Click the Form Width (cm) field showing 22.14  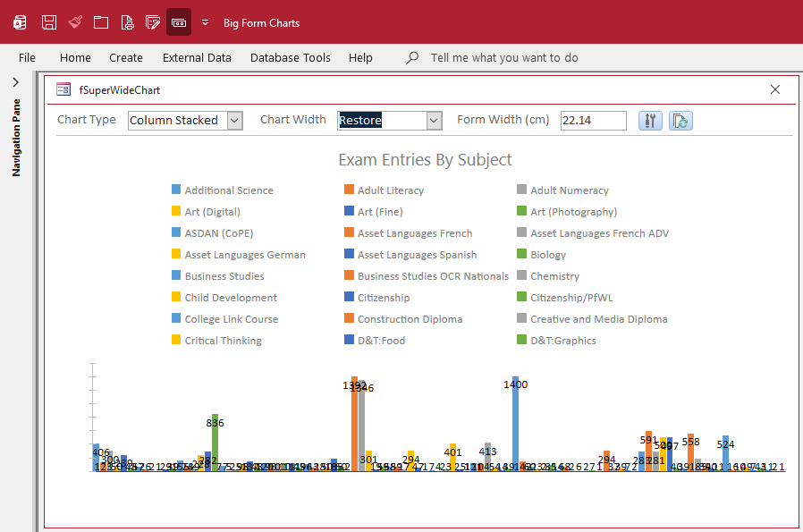[x=593, y=121]
